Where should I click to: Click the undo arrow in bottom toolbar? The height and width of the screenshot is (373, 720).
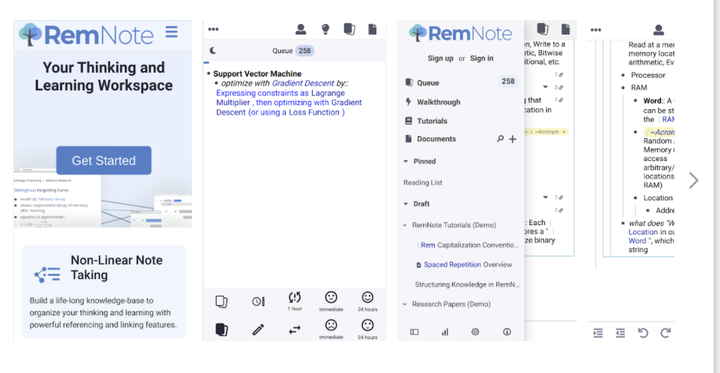coord(643,333)
